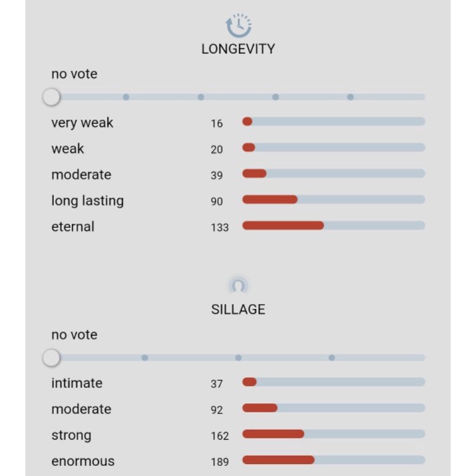Click moderate sillage vote count 92
Viewport: 476px width, 476px height.
(x=217, y=410)
